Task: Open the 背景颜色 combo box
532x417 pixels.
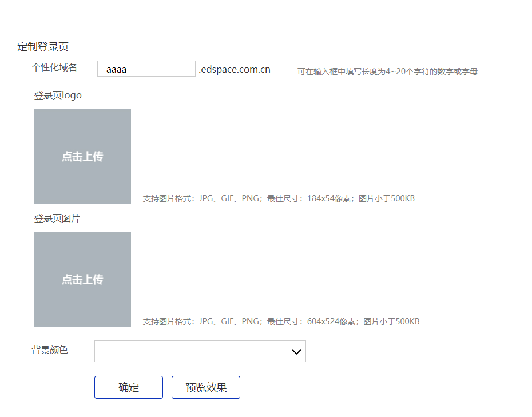Action: (x=200, y=351)
